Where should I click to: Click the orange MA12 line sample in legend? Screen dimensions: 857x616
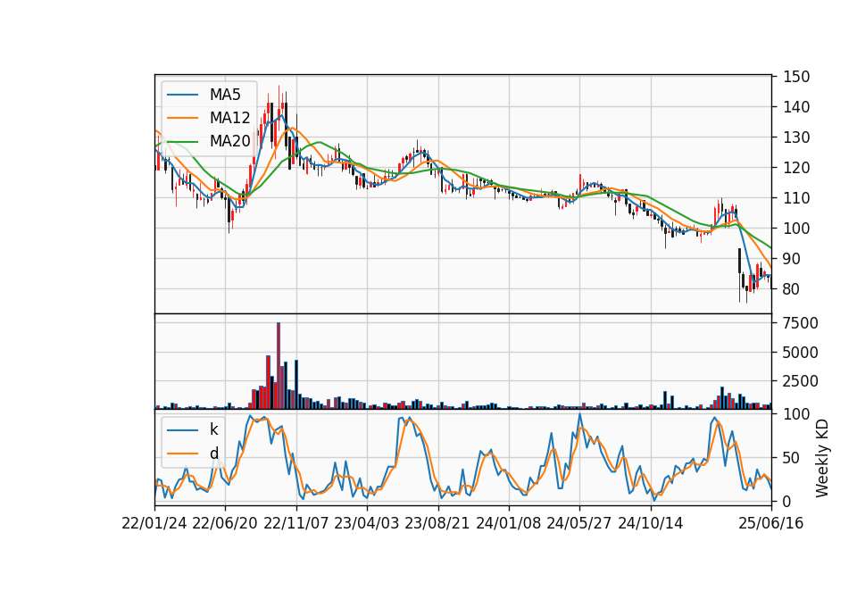pyautogui.click(x=182, y=118)
